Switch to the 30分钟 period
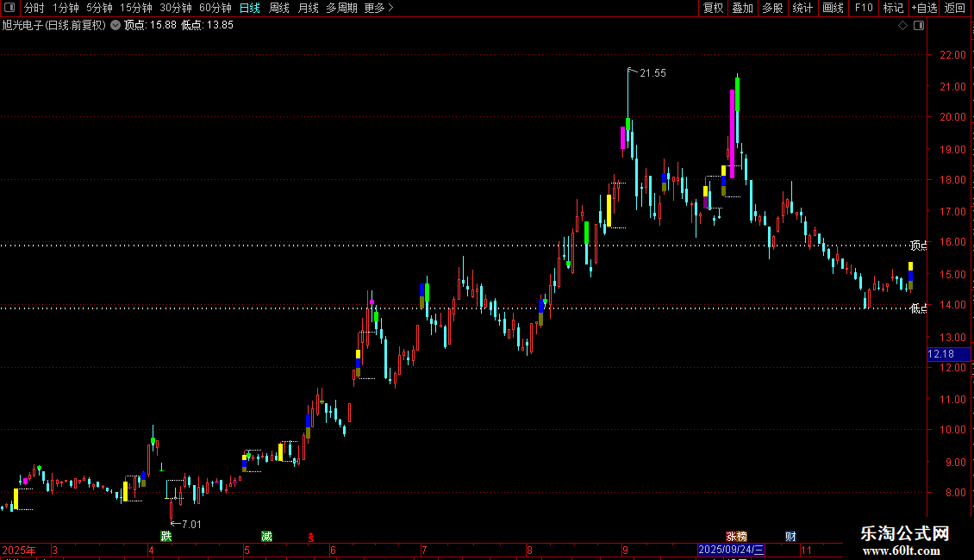This screenshot has height=560, width=974. tap(176, 8)
